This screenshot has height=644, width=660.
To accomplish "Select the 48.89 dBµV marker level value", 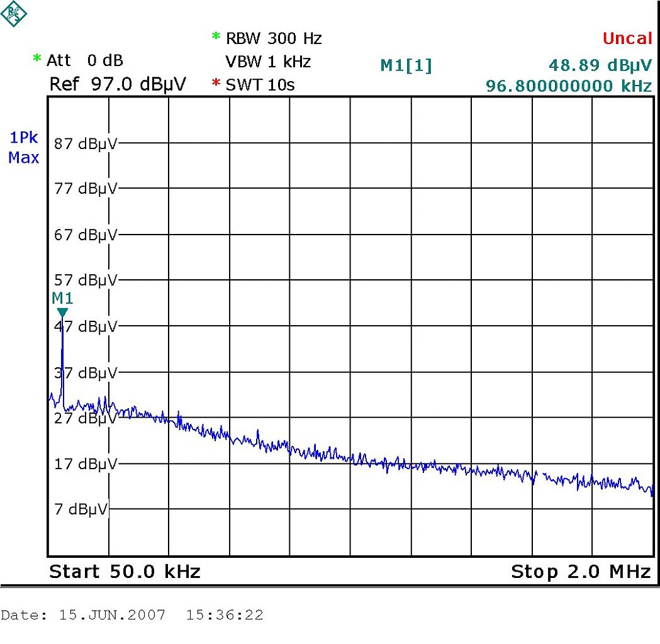I will coord(600,65).
